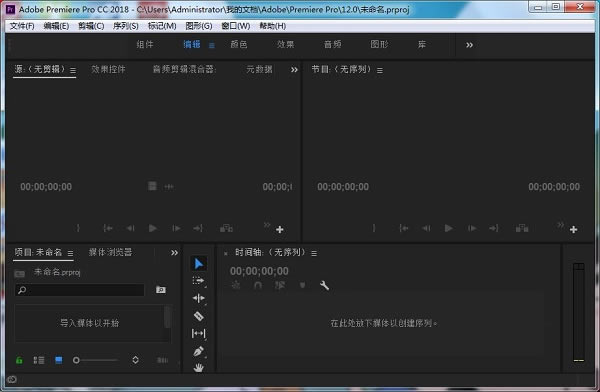This screenshot has height=392, width=600.
Task: Switch to 组件 workspace
Action: 145,44
